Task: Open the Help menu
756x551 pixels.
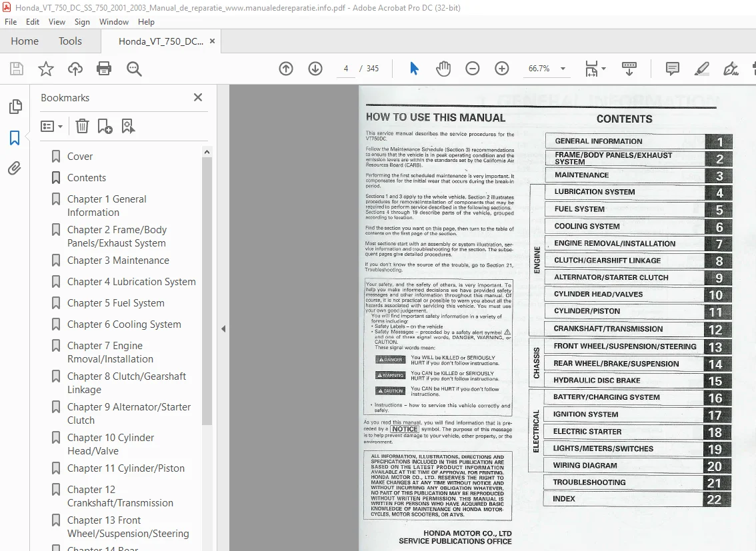Action: tap(146, 22)
